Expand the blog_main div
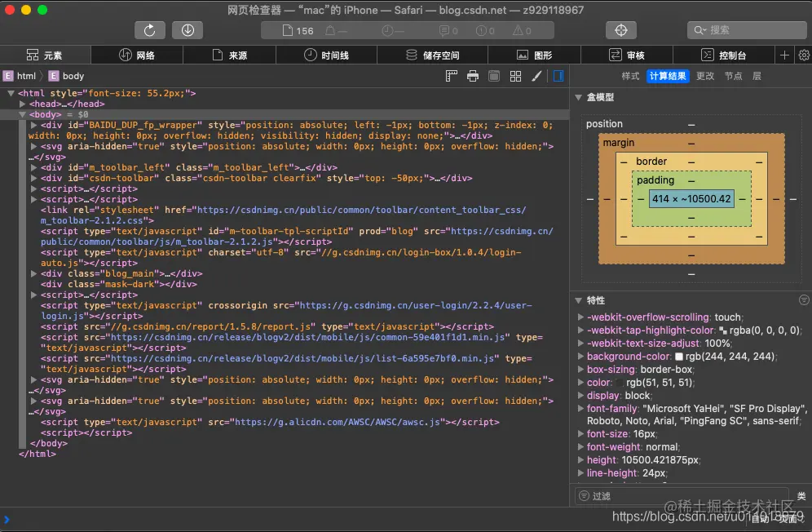The image size is (812, 532). pyautogui.click(x=33, y=273)
